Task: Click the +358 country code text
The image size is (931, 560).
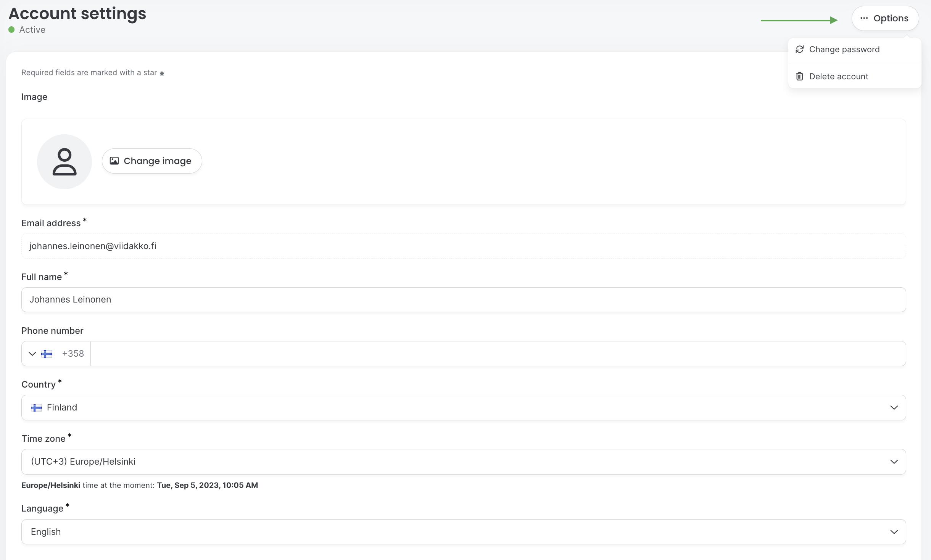Action: pyautogui.click(x=73, y=354)
